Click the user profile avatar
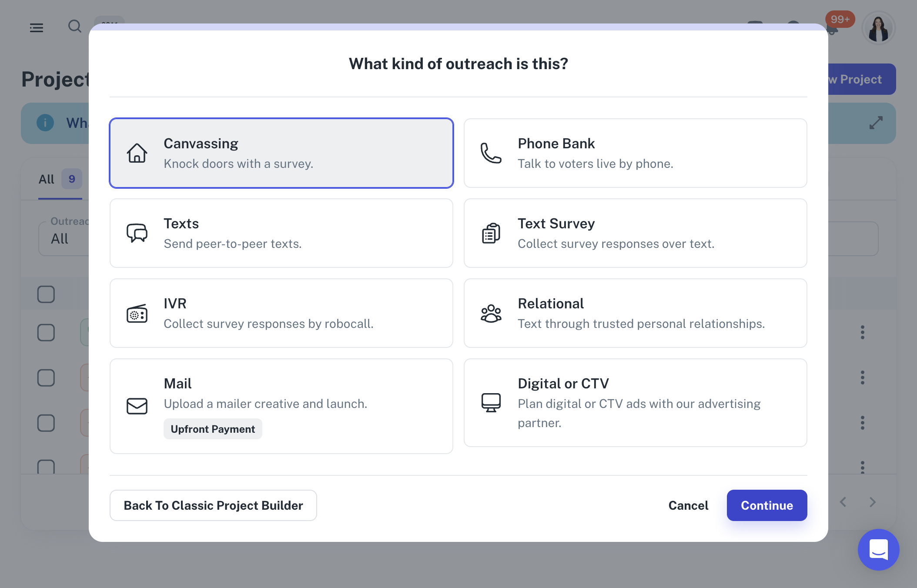This screenshot has width=917, height=588. [879, 28]
